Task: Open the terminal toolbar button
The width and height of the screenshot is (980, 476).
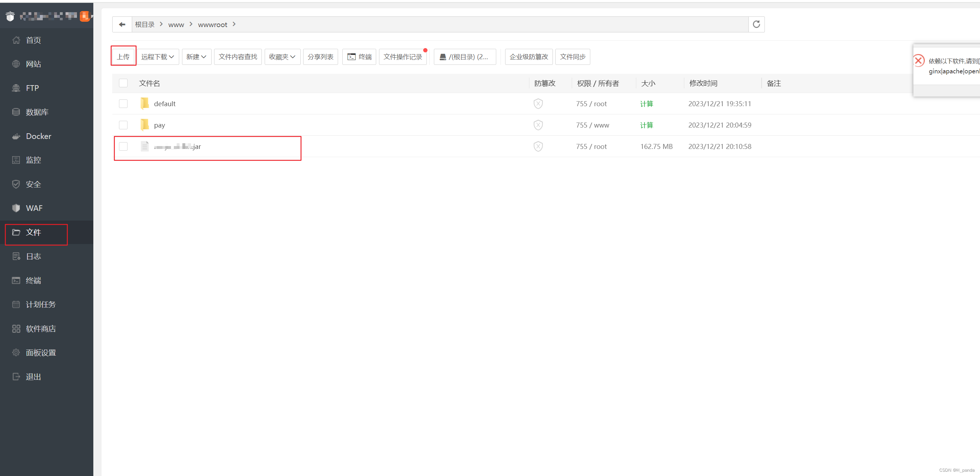Action: 359,57
